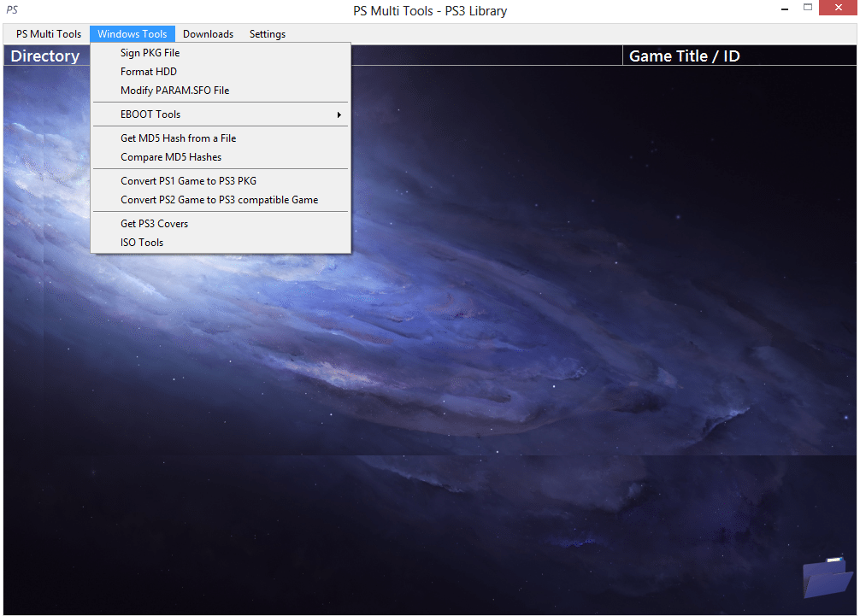Click the EBOOT Tools submenu arrow

339,114
